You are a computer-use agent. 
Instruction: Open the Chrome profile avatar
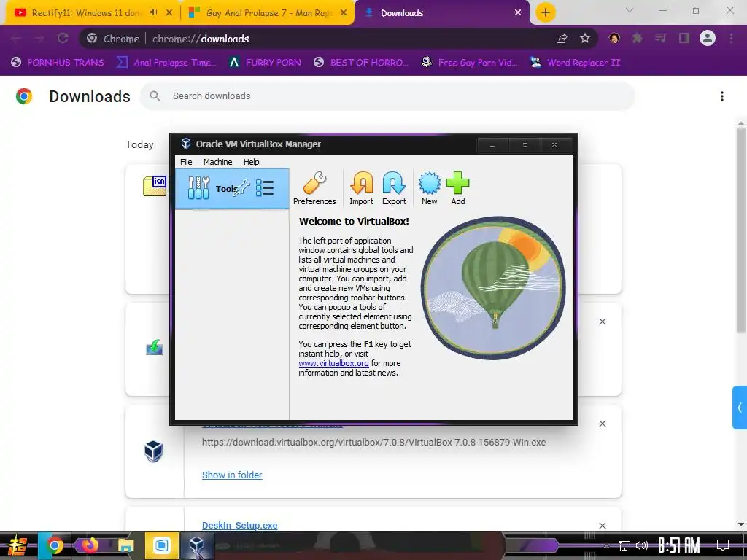[x=708, y=39]
